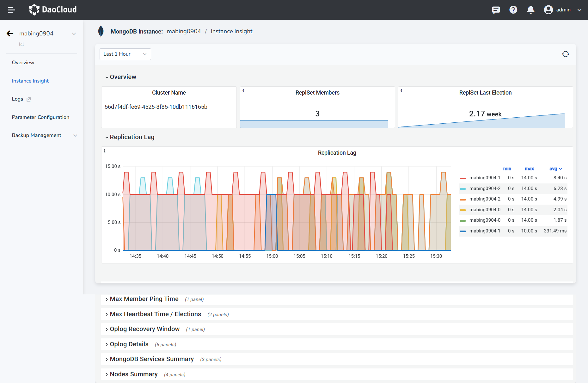
Task: Open the Last 1 Hour time dropdown
Action: pos(125,54)
